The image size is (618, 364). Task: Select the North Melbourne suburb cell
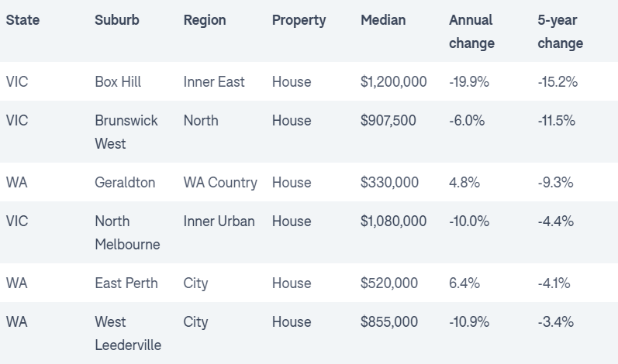tap(127, 233)
